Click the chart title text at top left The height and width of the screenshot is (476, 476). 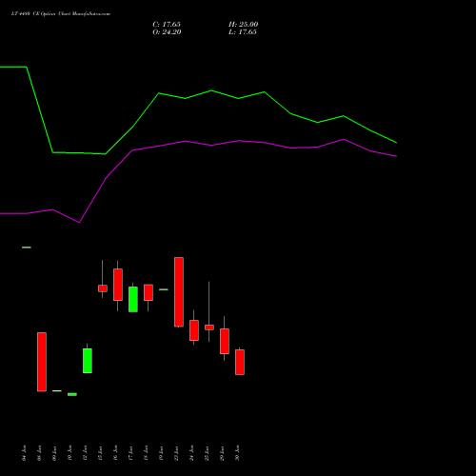tap(61, 14)
